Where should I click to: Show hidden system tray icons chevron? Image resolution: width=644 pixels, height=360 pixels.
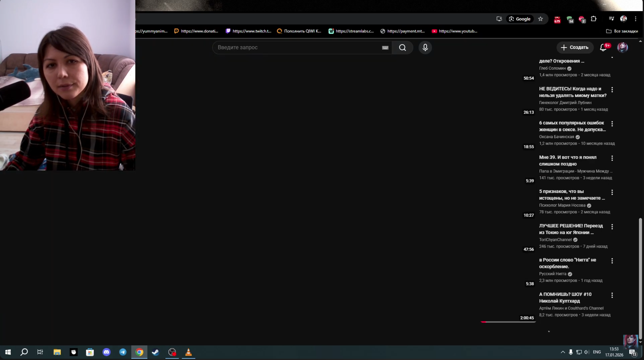point(563,352)
